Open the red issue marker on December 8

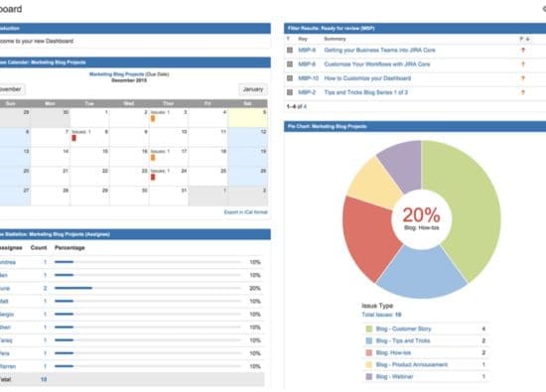tap(73, 138)
